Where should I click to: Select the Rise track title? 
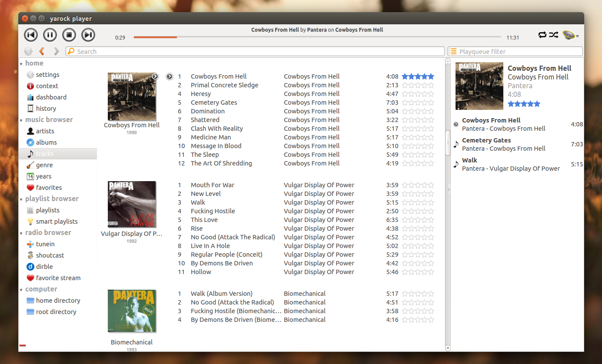196,228
